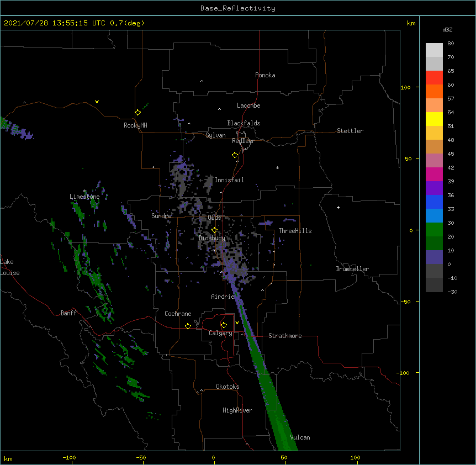Pick the magenta 39-42 dBZ legend swatch

point(434,174)
